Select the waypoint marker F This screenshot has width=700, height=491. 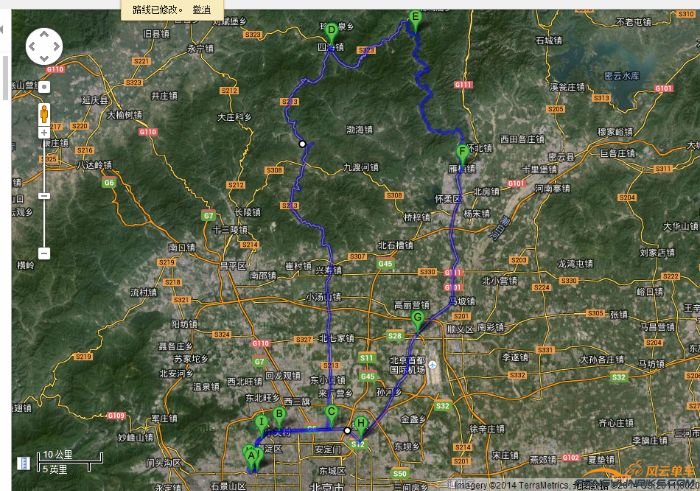coord(462,153)
